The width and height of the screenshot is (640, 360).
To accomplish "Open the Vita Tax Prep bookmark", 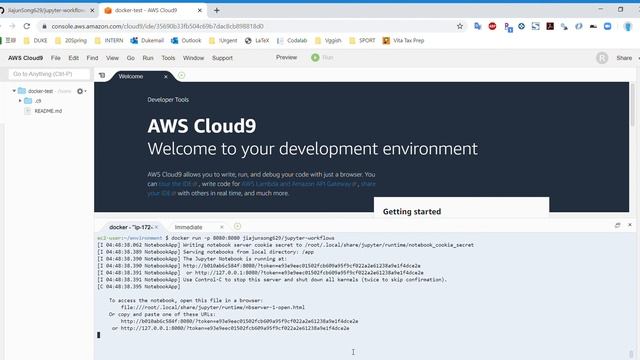I will [403, 40].
